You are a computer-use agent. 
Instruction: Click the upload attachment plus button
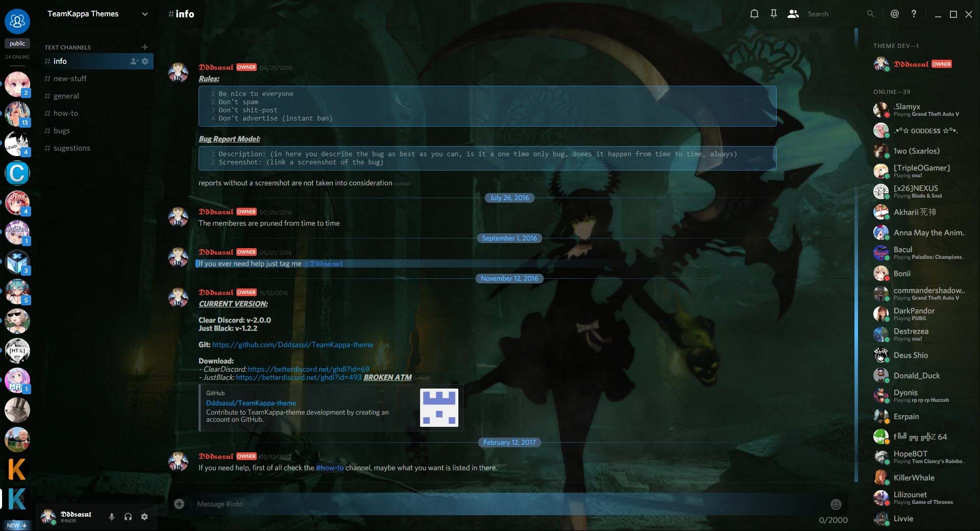(179, 504)
